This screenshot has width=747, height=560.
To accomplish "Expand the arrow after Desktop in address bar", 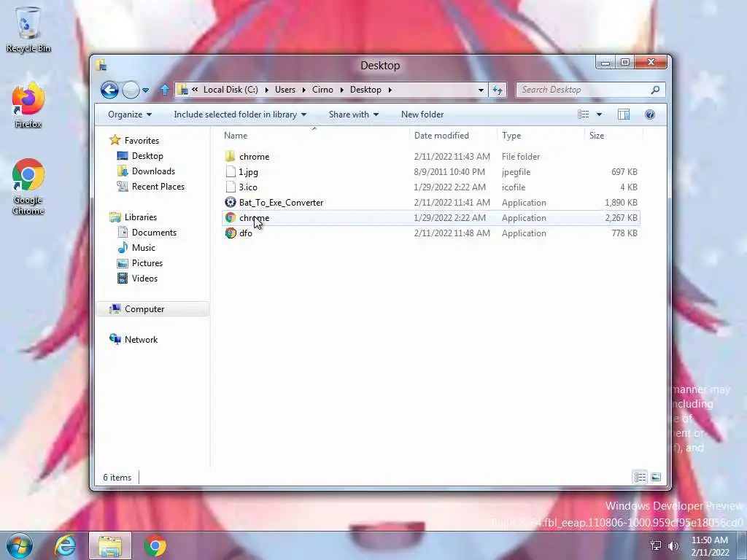I will [x=390, y=90].
